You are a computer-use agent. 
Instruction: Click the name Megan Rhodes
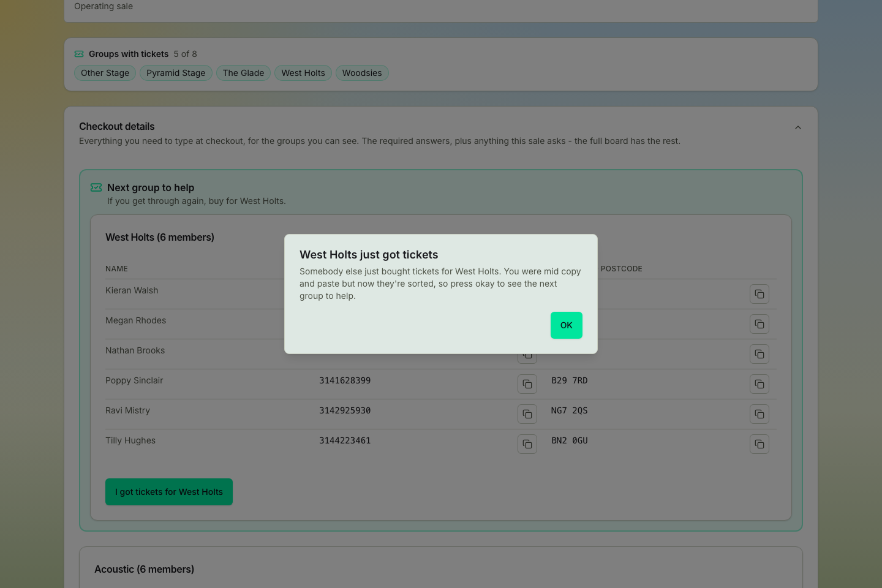coord(135,320)
